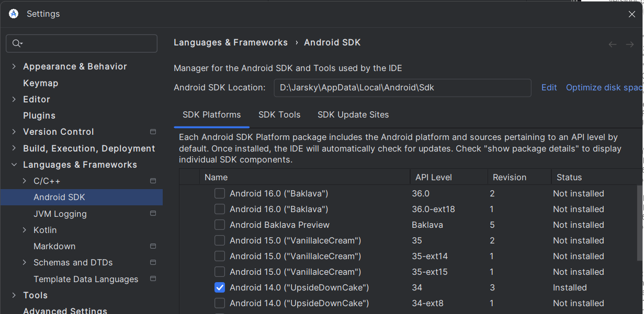The image size is (644, 314).
Task: Expand the Kotlin settings node
Action: [x=25, y=230]
